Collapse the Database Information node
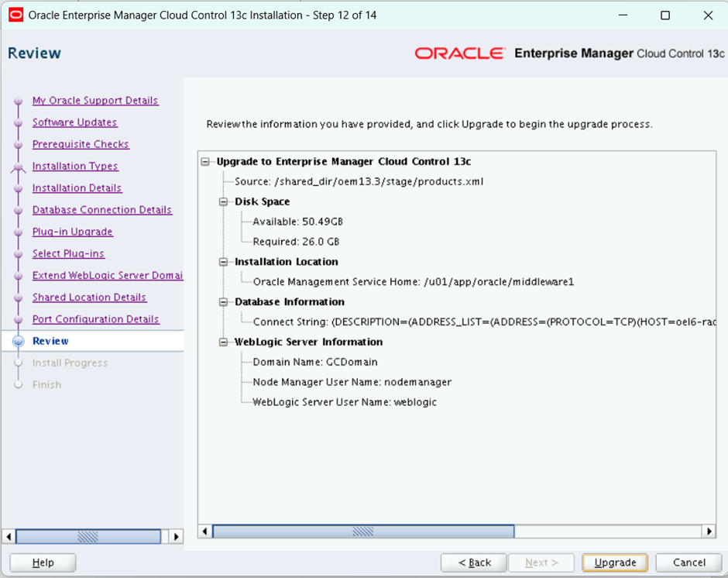728x578 pixels. tap(224, 302)
